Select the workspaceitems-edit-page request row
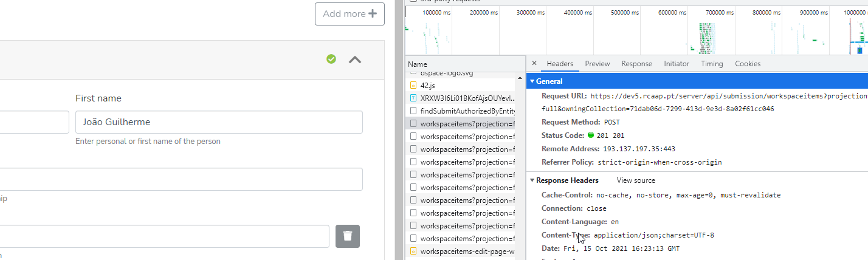868x260 pixels. coord(460,251)
